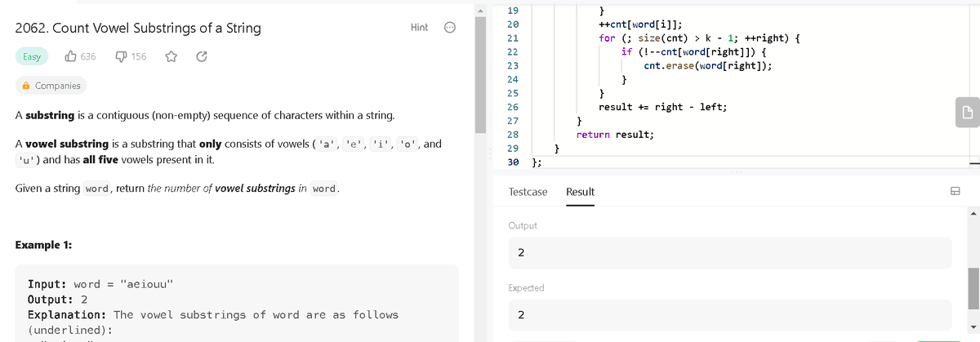Click the Easy difficulty badge
980x342 pixels.
(x=32, y=56)
